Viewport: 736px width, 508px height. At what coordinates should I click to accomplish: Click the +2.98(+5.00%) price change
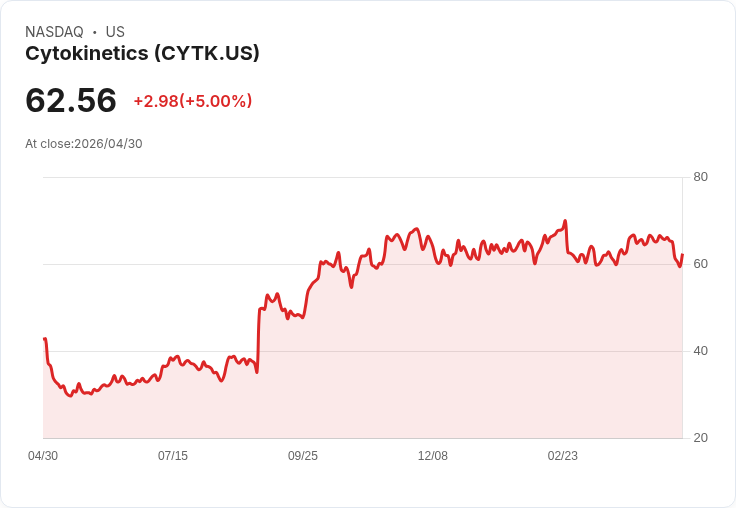coord(193,101)
